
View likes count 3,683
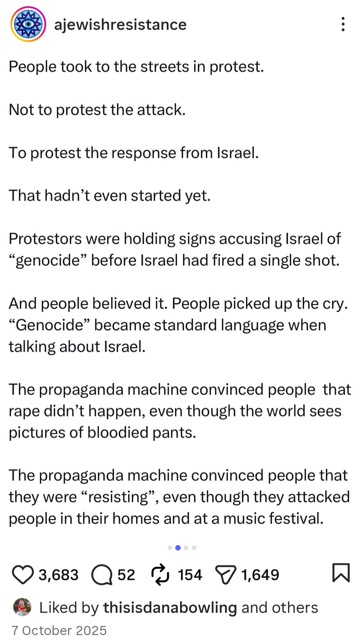click(x=58, y=575)
